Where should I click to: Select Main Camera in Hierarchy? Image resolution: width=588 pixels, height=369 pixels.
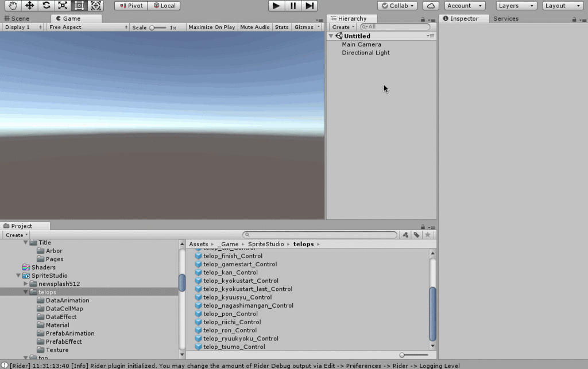(x=361, y=45)
